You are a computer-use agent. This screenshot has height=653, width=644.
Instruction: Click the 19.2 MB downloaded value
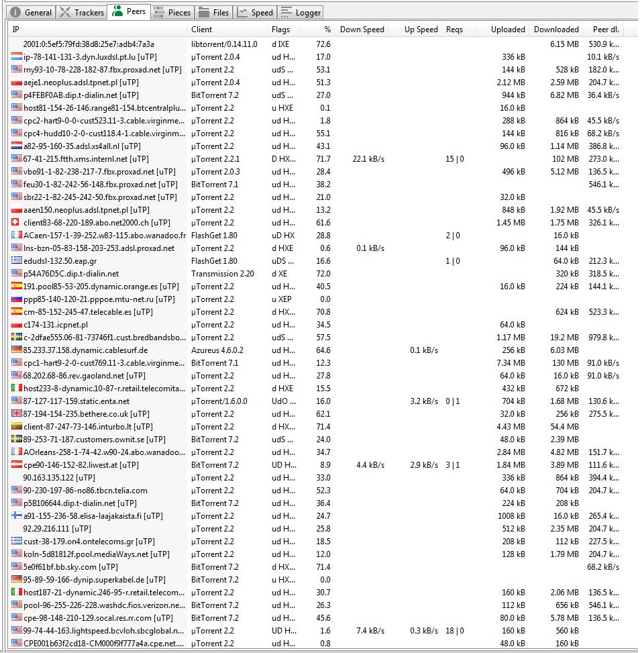564,338
